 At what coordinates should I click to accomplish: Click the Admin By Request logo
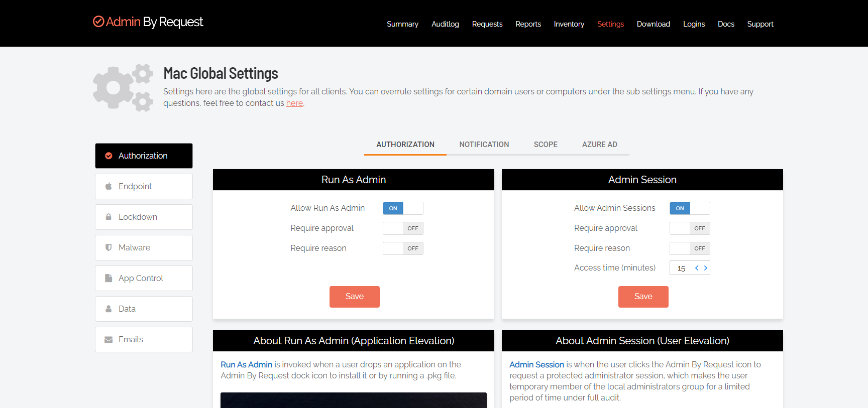pyautogui.click(x=148, y=22)
